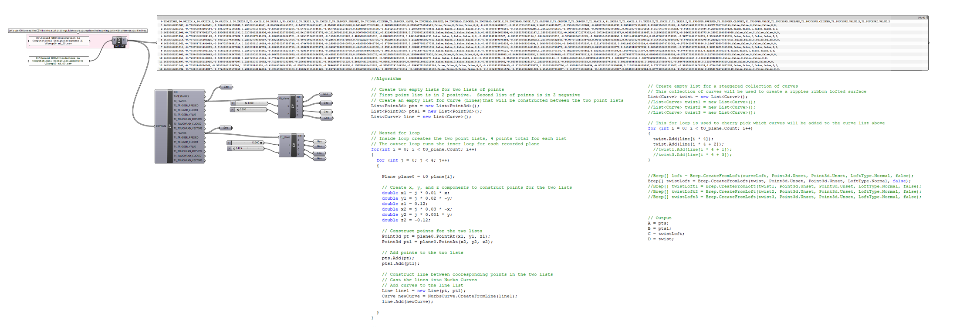The width and height of the screenshot is (980, 327).
Task: Click the T1_TRIGGER_CLICKED output
Action: [186, 142]
